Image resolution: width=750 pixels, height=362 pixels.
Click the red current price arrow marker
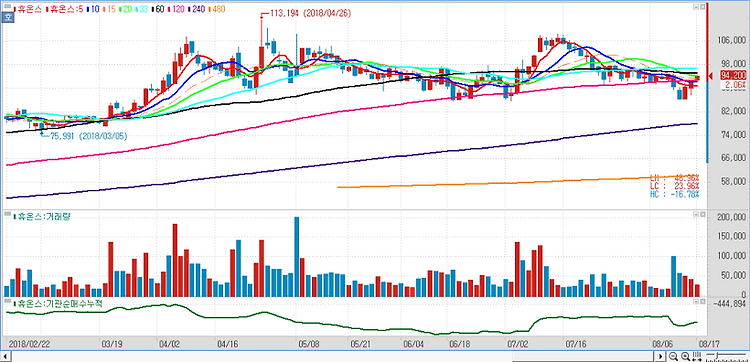(x=711, y=75)
